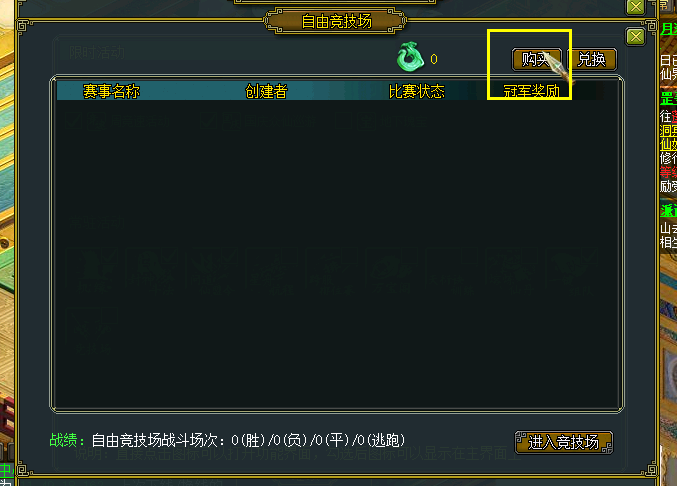Viewport: 677px width, 486px height.
Task: Select the jade currency count 0
Action: pos(434,59)
